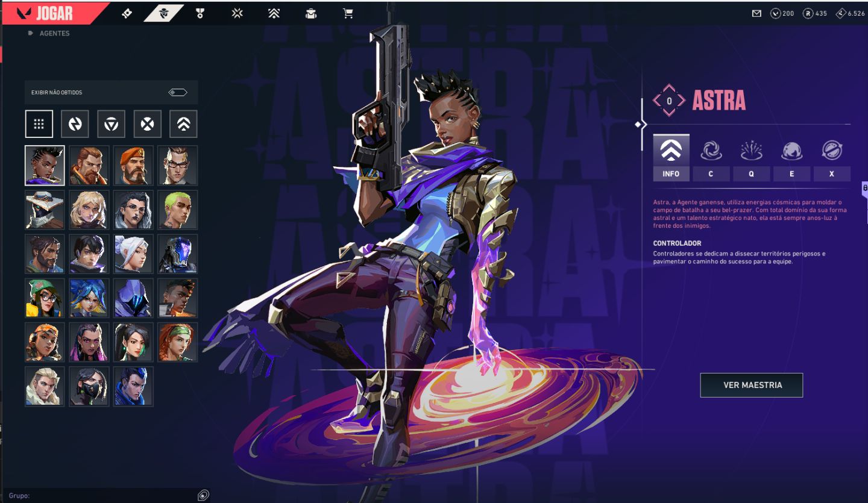Select KAY/O robot agent portrait
The width and height of the screenshot is (868, 503).
(178, 254)
